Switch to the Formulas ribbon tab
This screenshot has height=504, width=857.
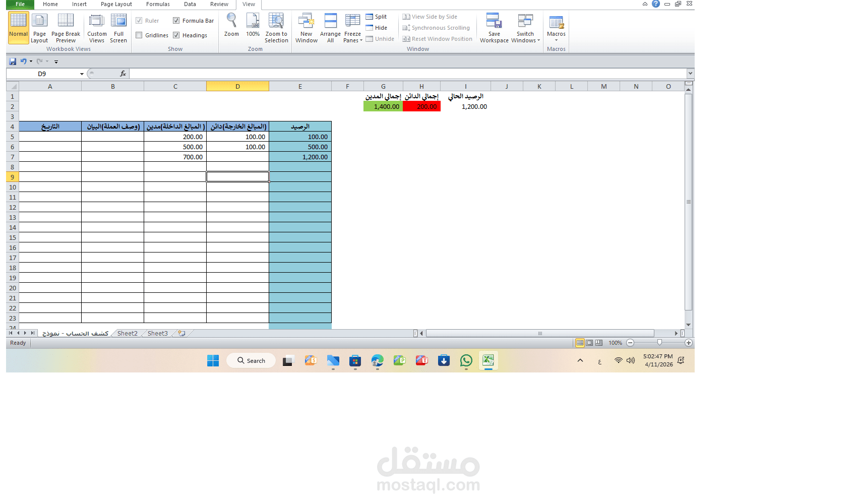click(x=157, y=5)
